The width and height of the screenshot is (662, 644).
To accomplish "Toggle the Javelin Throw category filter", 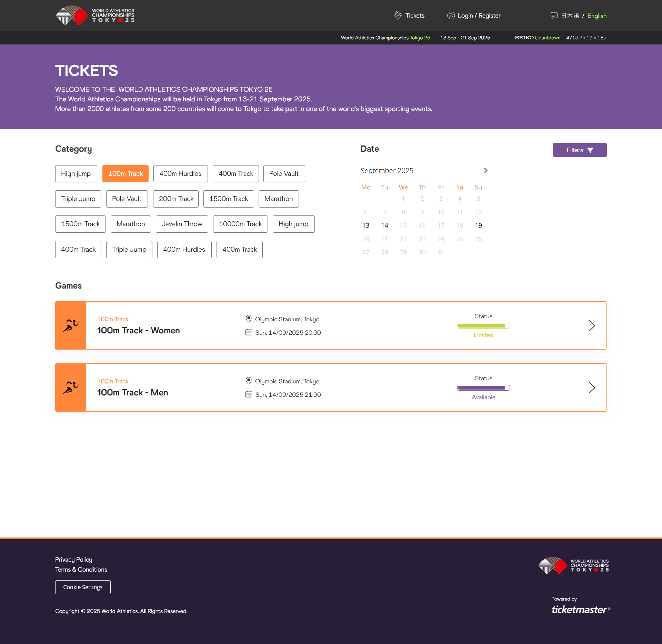I will coord(182,224).
